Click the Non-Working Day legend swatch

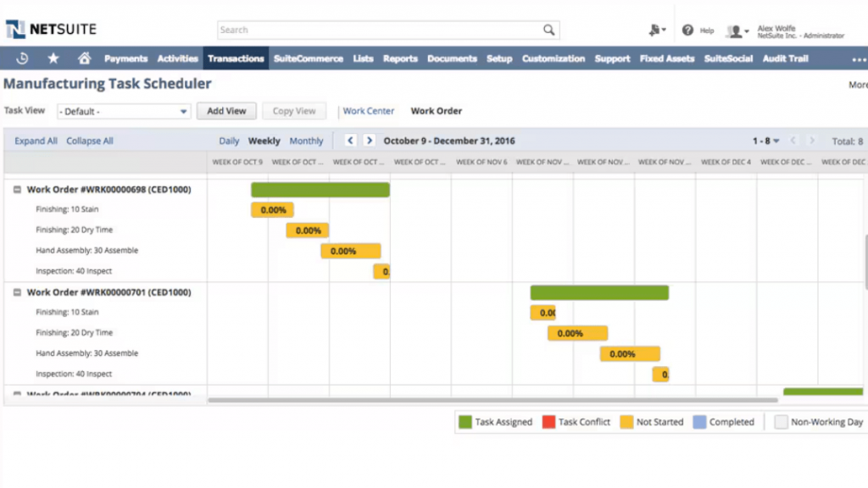[x=781, y=422]
